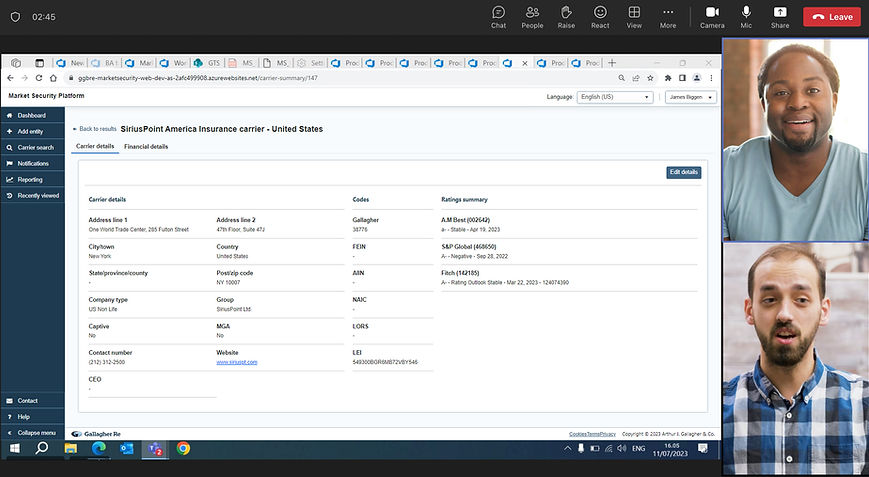Open the browser side panel icon
The height and width of the screenshot is (477, 869).
click(x=682, y=78)
